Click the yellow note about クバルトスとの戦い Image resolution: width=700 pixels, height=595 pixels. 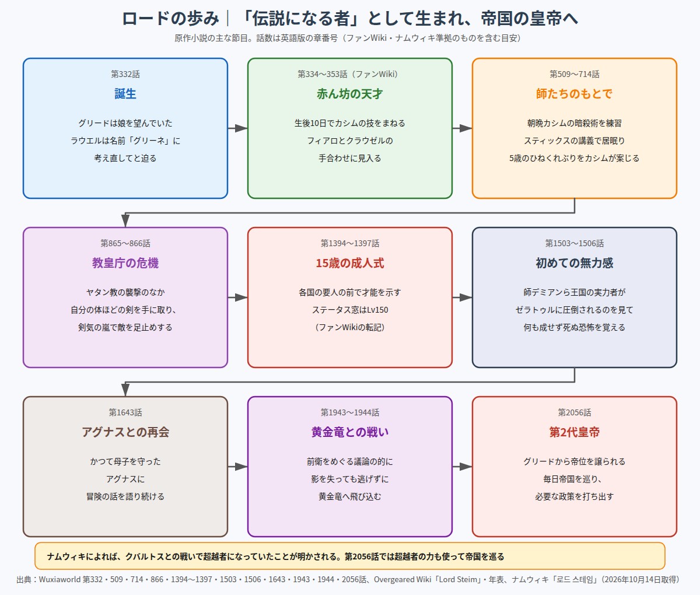[x=350, y=556]
